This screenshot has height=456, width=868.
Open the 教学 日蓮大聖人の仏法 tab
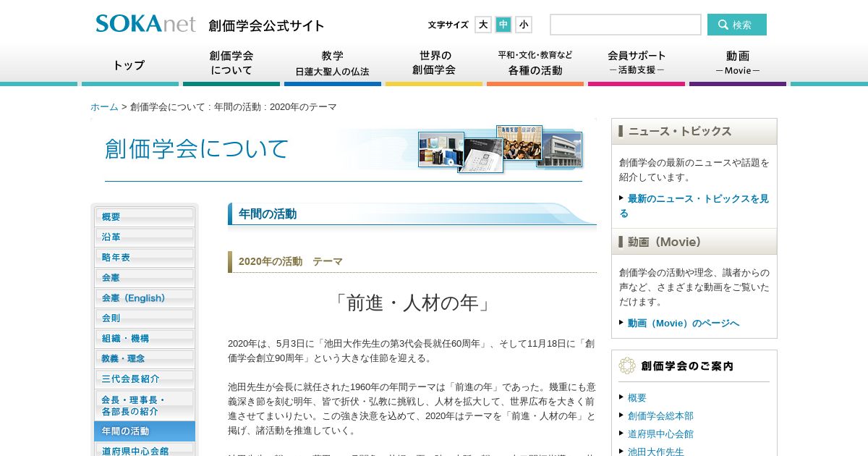pos(333,65)
